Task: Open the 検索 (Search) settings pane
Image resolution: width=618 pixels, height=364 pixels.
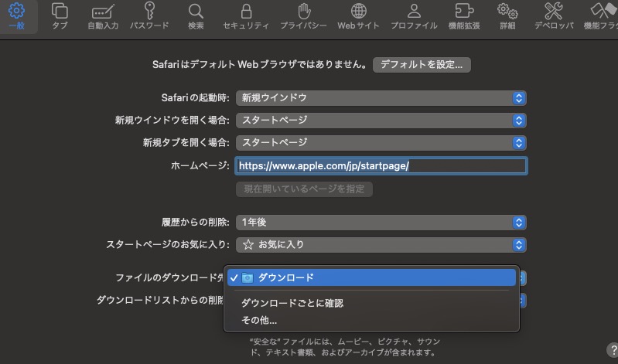Action: (196, 15)
